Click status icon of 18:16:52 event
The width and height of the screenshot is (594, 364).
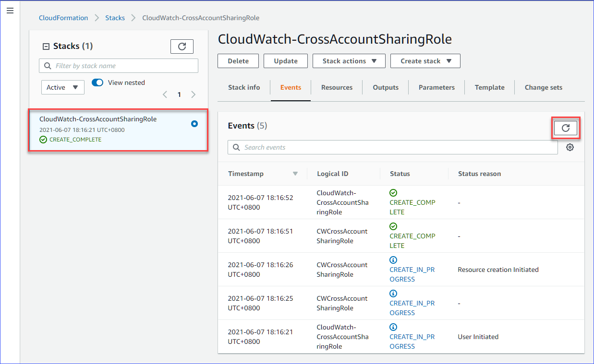393,193
